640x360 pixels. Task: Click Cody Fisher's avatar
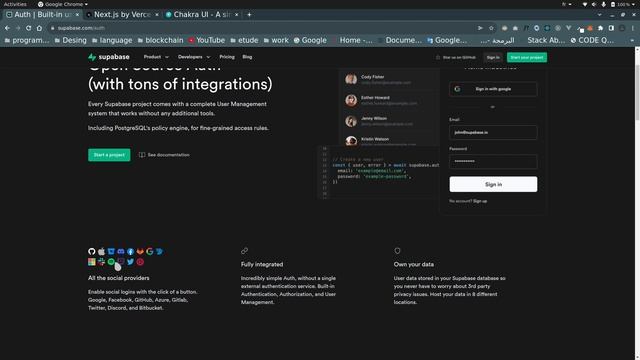pos(351,79)
